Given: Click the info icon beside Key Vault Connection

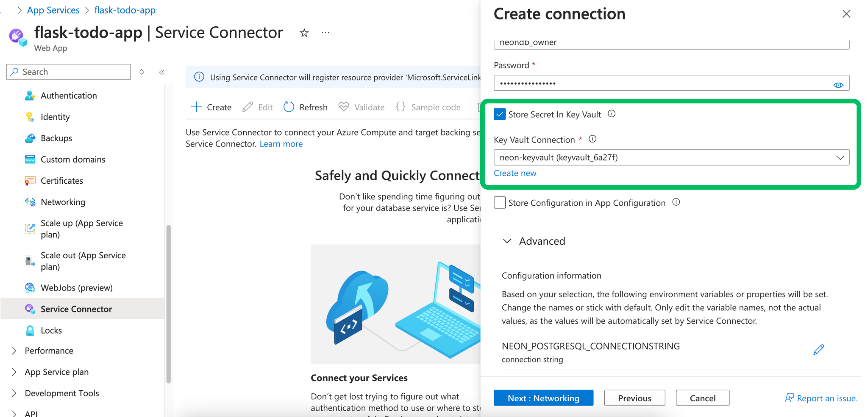Looking at the screenshot, I should 593,139.
